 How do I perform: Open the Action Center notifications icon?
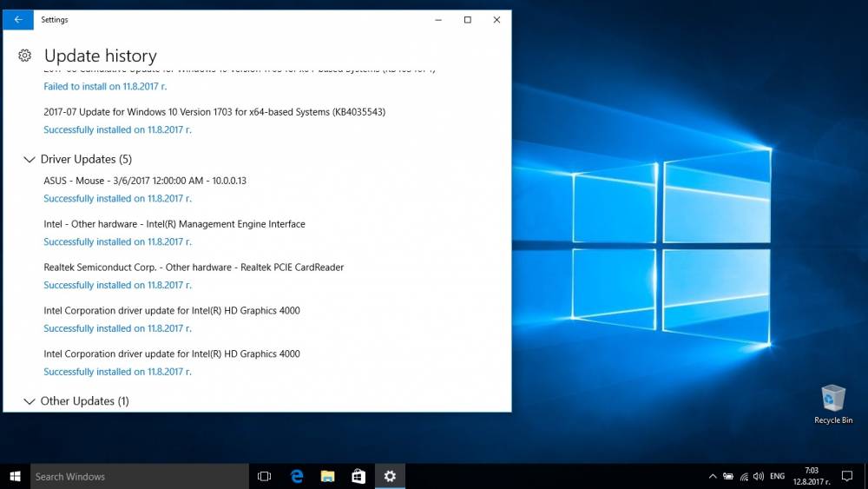pos(847,476)
